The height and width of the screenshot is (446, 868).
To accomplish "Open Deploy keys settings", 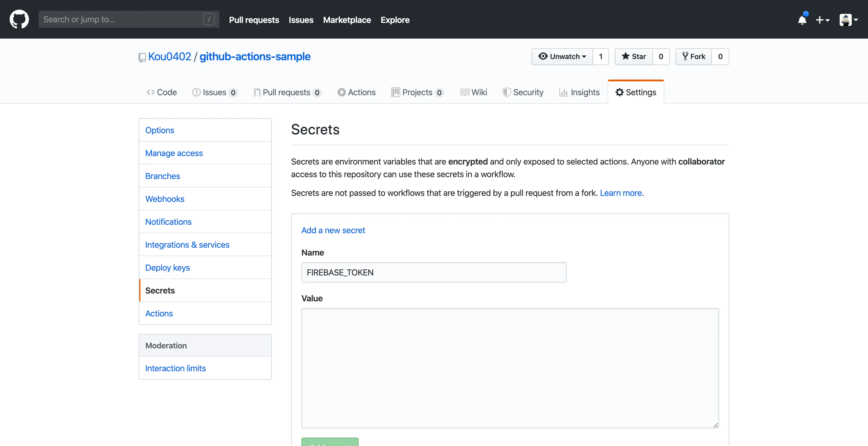I will (205, 268).
